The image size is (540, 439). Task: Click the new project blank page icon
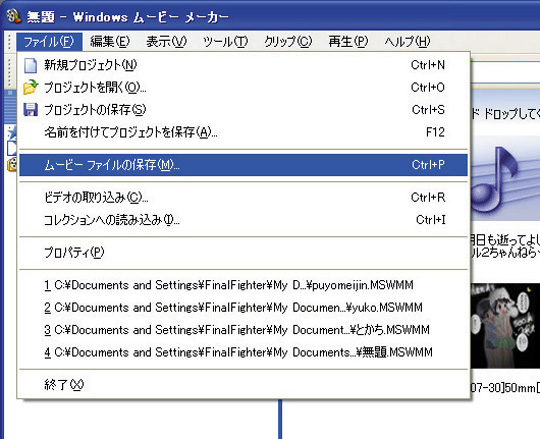30,65
